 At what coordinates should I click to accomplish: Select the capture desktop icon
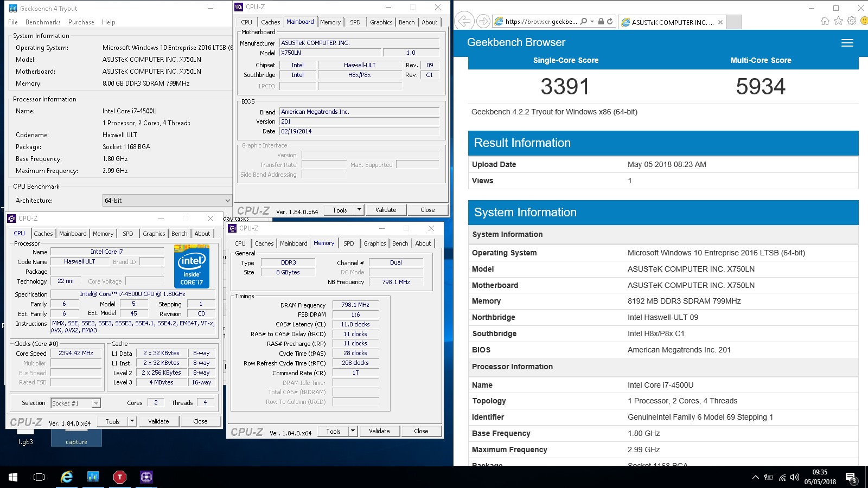76,438
